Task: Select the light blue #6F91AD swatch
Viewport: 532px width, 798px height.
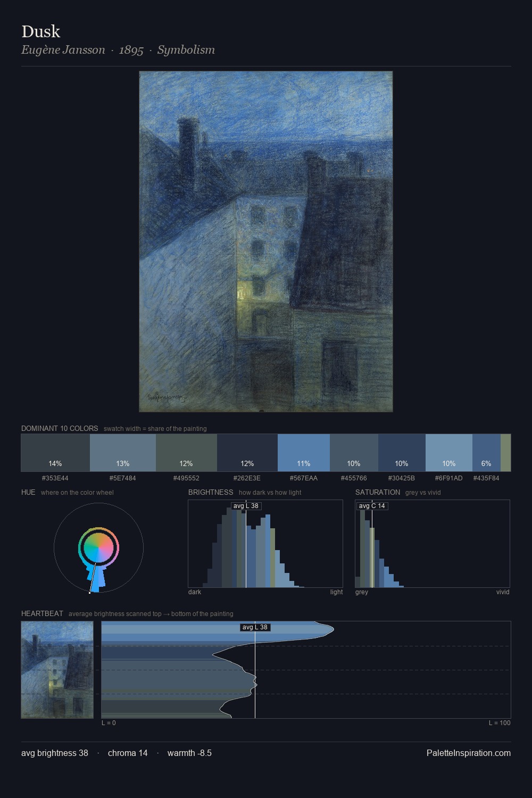Action: pyautogui.click(x=449, y=453)
